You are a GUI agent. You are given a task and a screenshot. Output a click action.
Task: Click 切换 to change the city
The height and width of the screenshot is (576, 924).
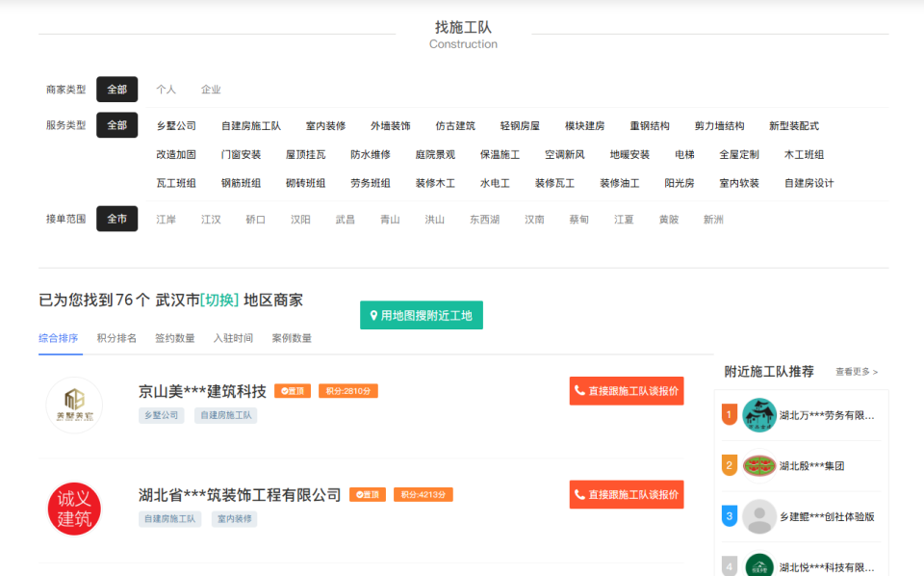point(219,300)
